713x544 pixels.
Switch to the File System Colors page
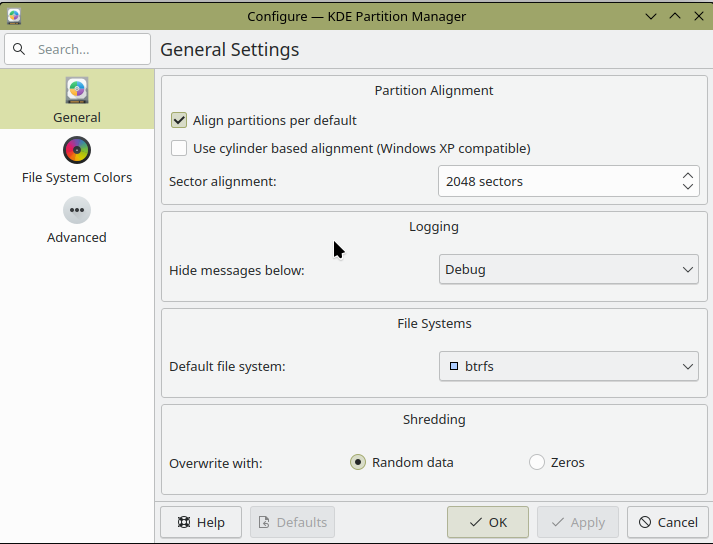[x=77, y=177]
